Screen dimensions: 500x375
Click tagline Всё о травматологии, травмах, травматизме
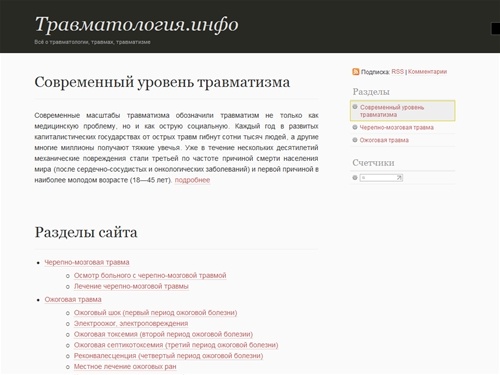tap(92, 42)
